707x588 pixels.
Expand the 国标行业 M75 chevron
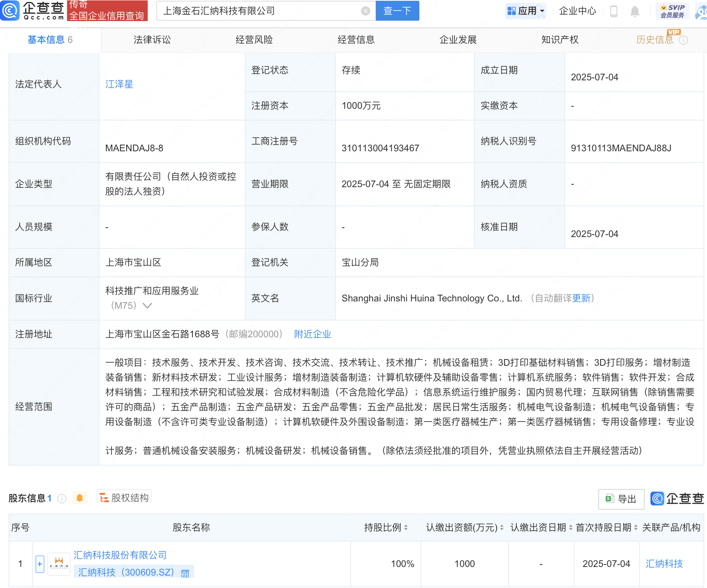tap(147, 306)
